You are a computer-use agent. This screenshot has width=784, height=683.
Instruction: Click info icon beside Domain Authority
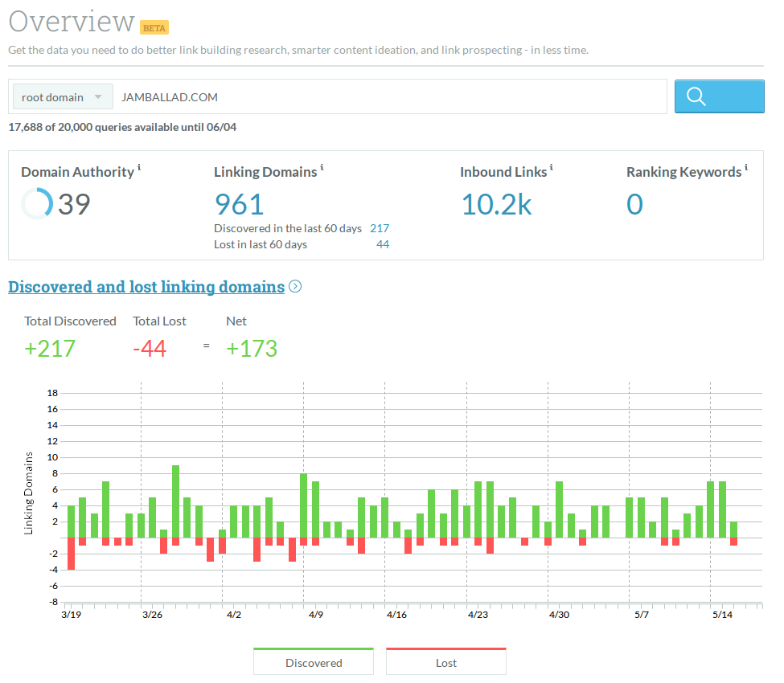(139, 168)
